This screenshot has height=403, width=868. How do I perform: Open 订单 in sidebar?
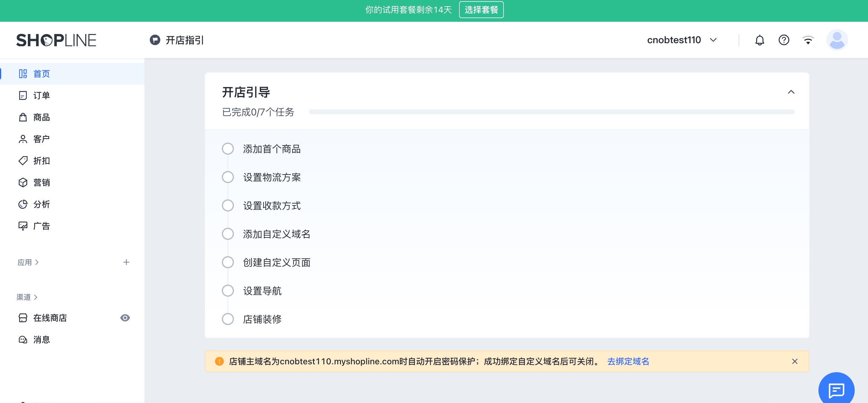pos(72,96)
